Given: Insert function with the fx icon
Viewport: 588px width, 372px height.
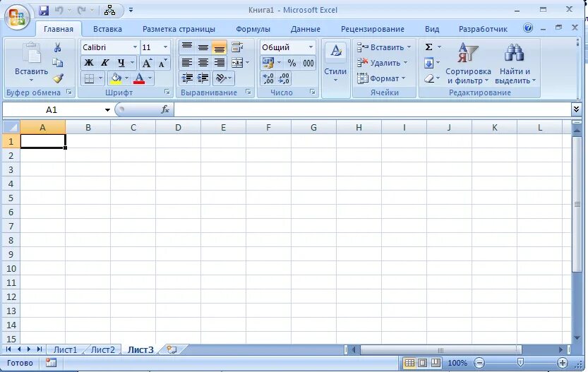Looking at the screenshot, I should [x=165, y=109].
